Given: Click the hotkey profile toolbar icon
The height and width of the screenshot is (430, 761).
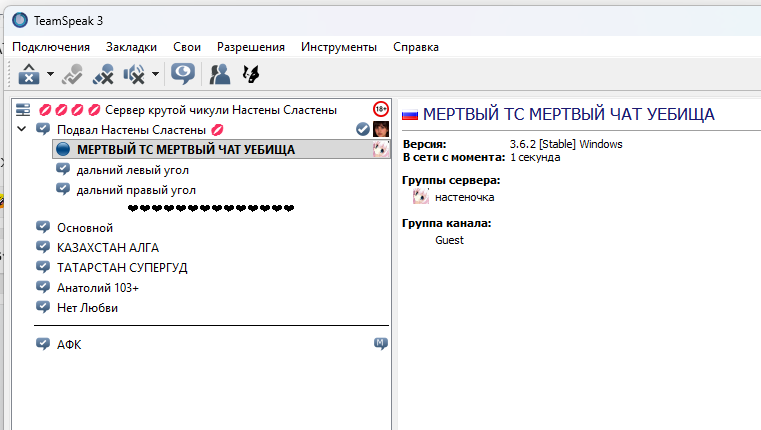Looking at the screenshot, I should pyautogui.click(x=251, y=74).
